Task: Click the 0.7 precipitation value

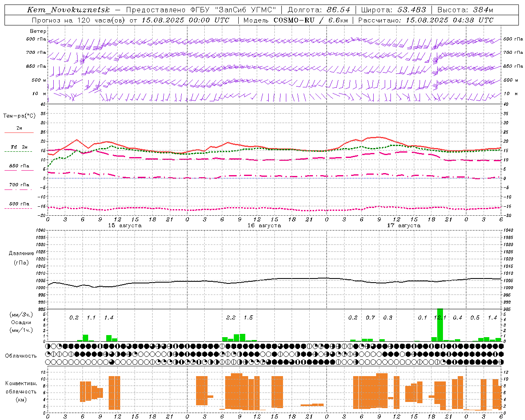Action: (x=370, y=318)
